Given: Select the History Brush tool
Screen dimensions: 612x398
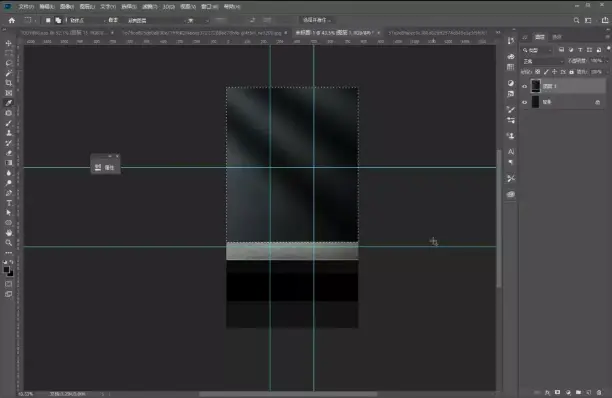Looking at the screenshot, I should click(x=9, y=143).
